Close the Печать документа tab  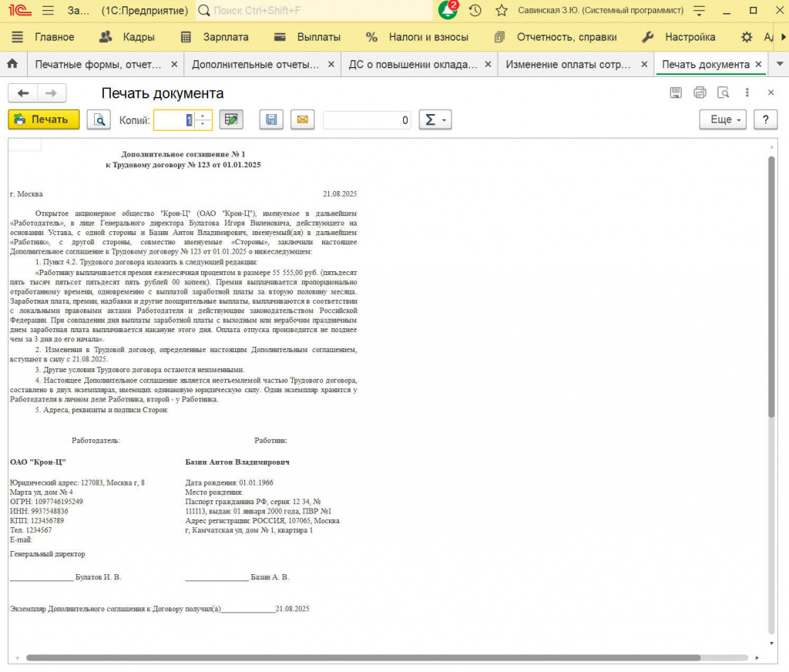click(758, 65)
